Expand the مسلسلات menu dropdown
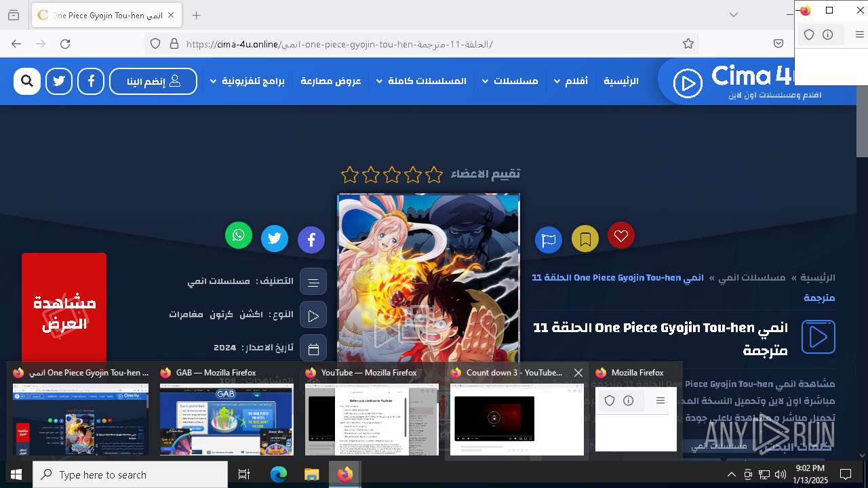The height and width of the screenshot is (488, 868). [510, 81]
